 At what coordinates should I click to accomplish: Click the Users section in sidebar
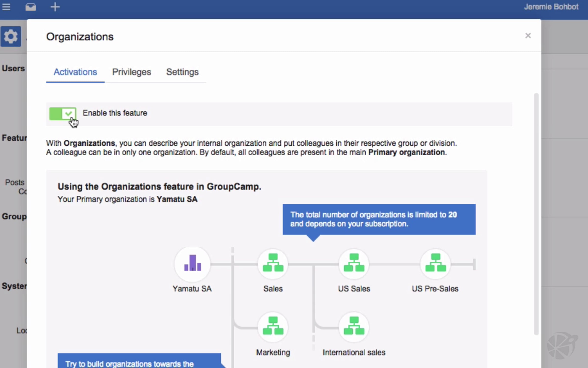13,68
